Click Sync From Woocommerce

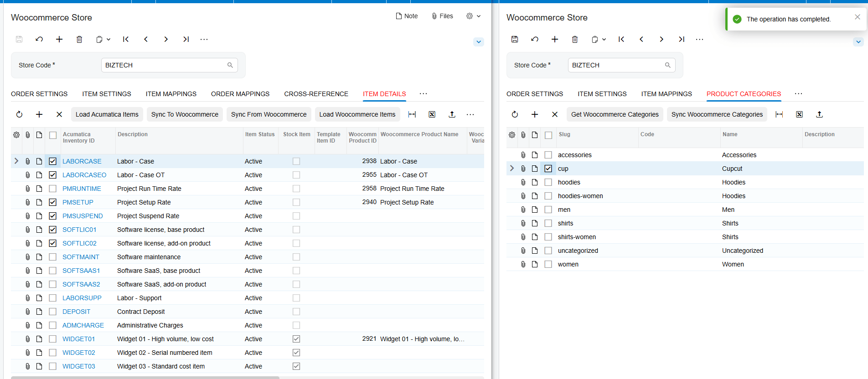click(269, 114)
